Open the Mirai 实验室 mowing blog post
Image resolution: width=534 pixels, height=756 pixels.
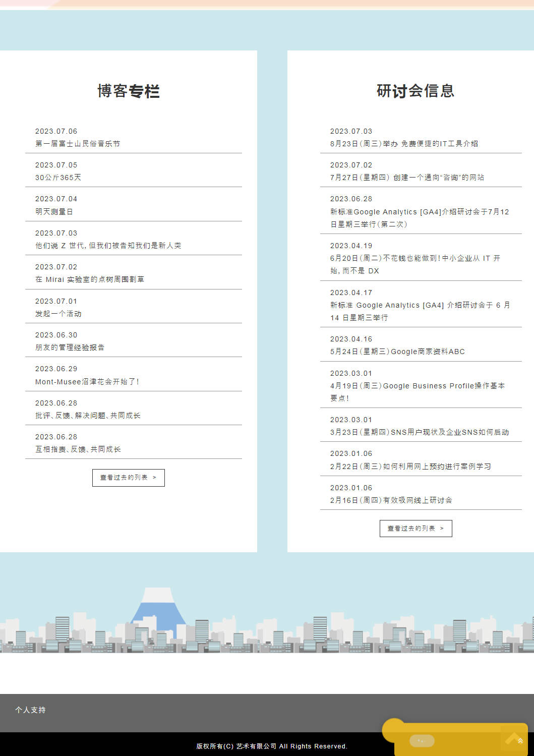pos(90,279)
